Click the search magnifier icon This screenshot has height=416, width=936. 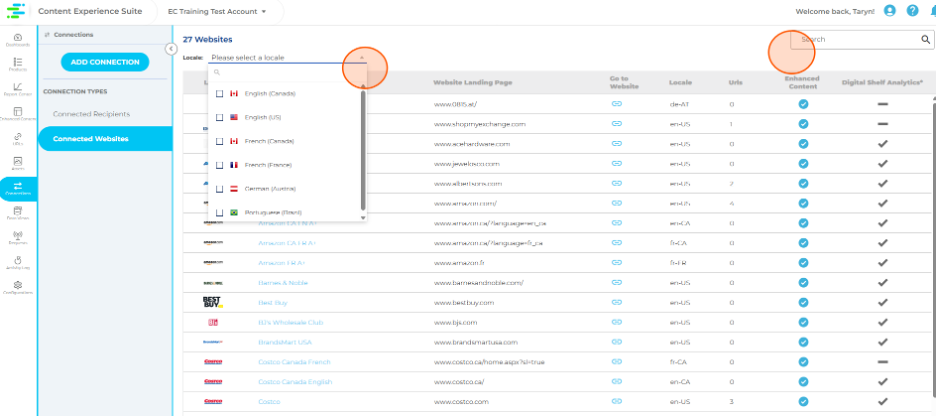925,39
